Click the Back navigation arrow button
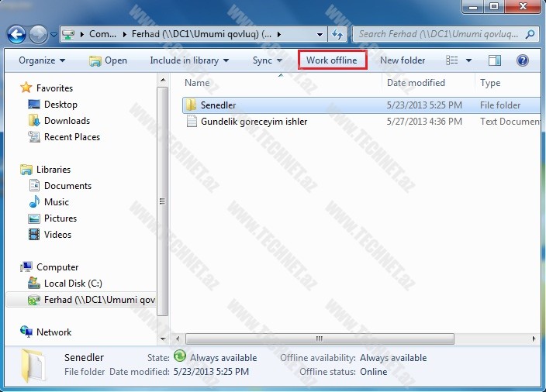 [16, 34]
